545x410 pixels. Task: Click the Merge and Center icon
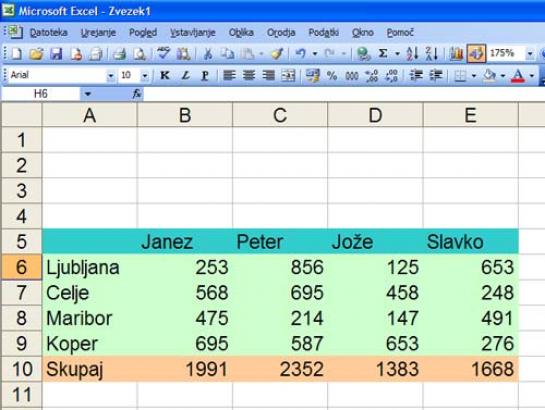pyautogui.click(x=288, y=75)
